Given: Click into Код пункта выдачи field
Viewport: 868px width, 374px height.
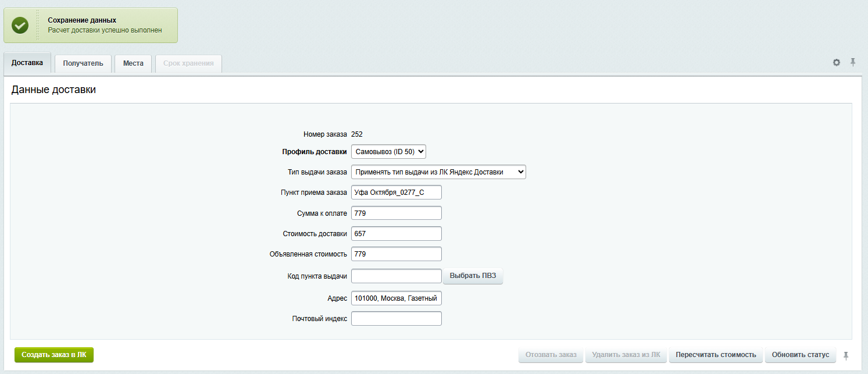Looking at the screenshot, I should [x=397, y=276].
